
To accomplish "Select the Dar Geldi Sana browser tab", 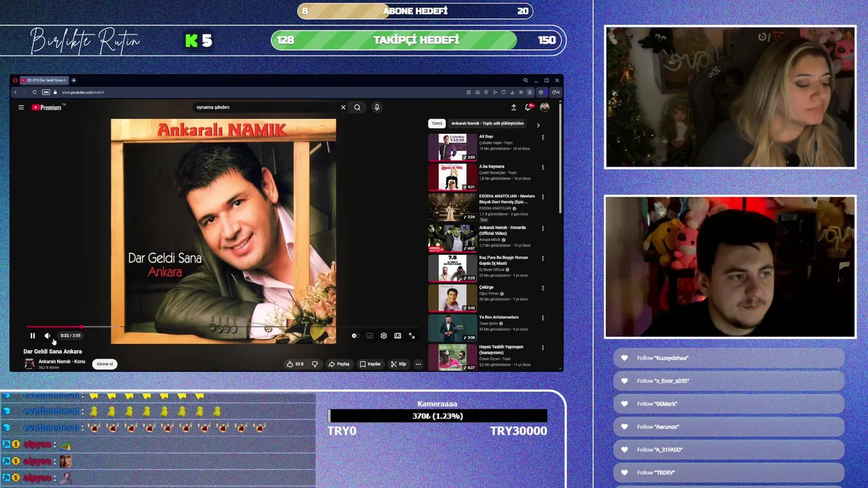I will click(x=43, y=80).
